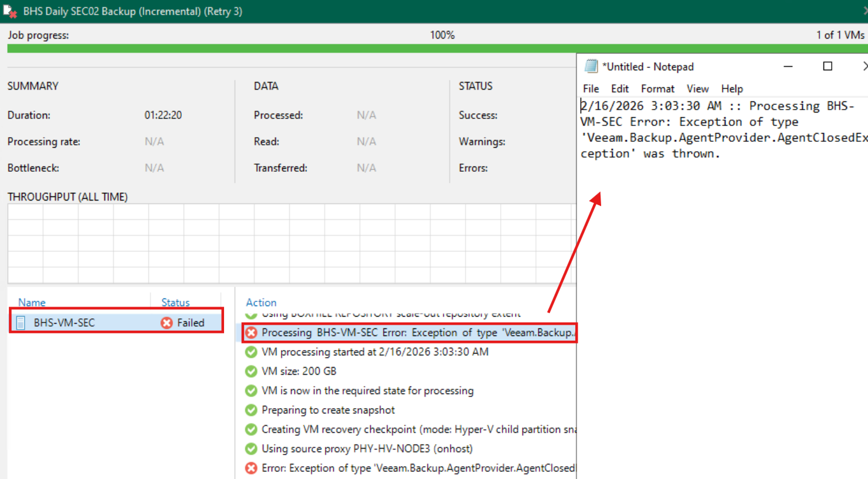The width and height of the screenshot is (868, 479).
Task: Click the Processing rate label
Action: [44, 141]
